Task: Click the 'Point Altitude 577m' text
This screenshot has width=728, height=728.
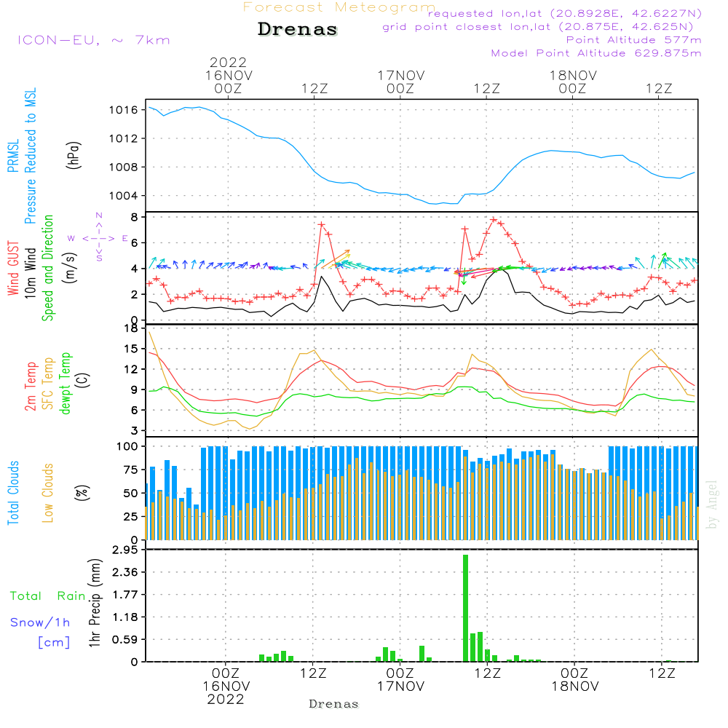Action: [x=633, y=40]
